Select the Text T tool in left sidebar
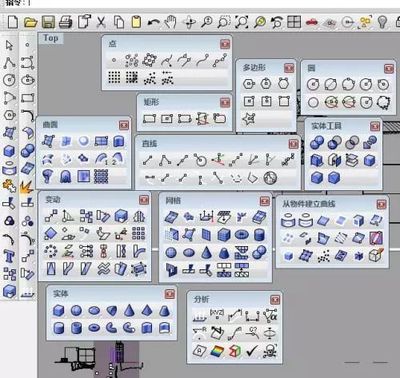 (9, 256)
